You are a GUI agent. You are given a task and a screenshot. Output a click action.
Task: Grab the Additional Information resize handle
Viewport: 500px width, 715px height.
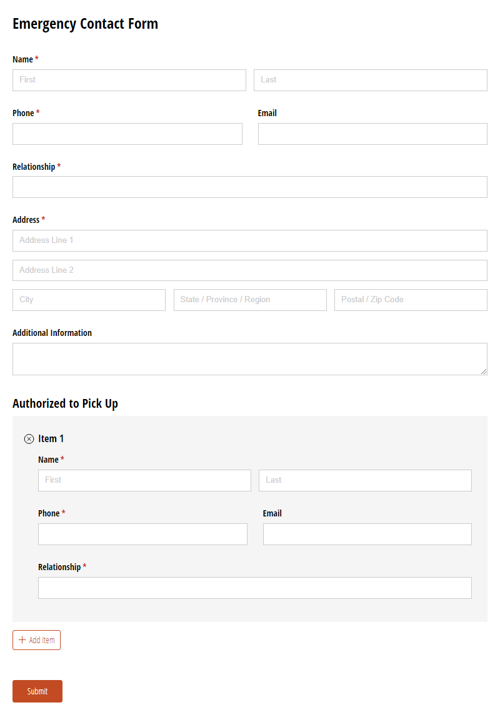(484, 372)
